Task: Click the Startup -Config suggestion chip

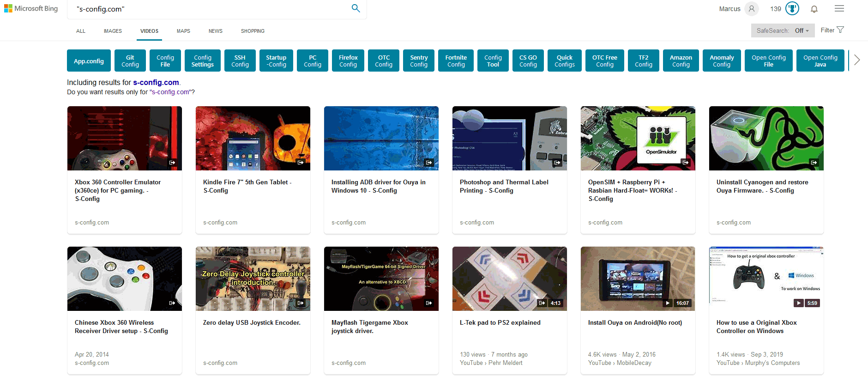Action: (x=276, y=61)
